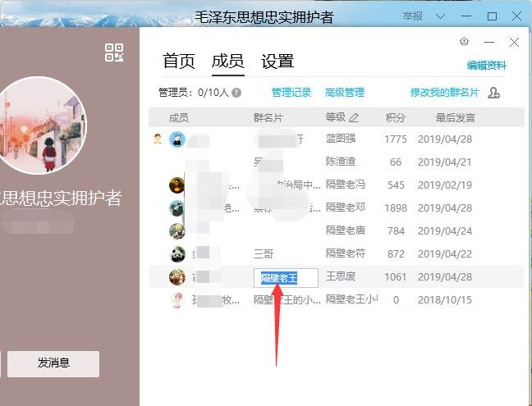Viewport: 532px width, 406px height.
Task: Minimize the profile panel window
Action: pyautogui.click(x=489, y=42)
